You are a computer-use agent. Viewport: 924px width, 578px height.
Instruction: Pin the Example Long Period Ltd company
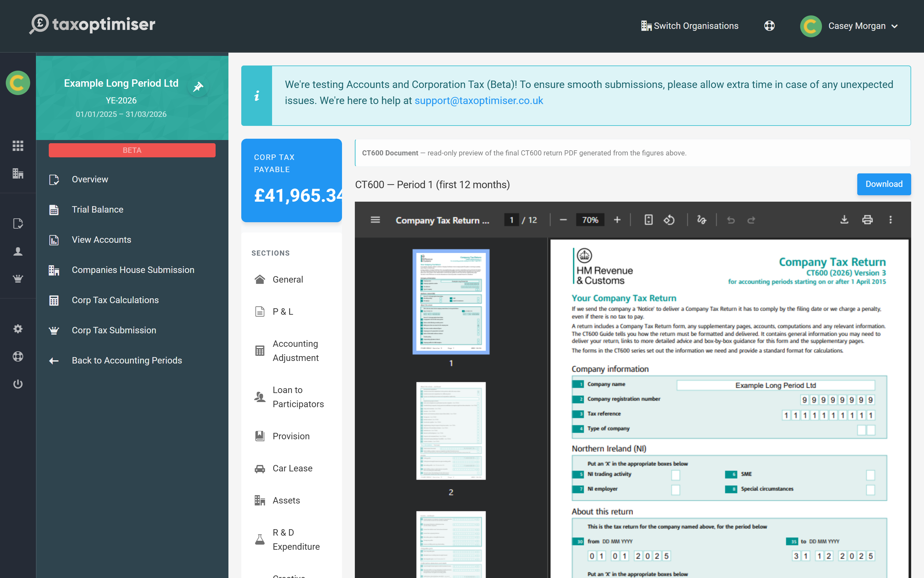[x=198, y=87]
